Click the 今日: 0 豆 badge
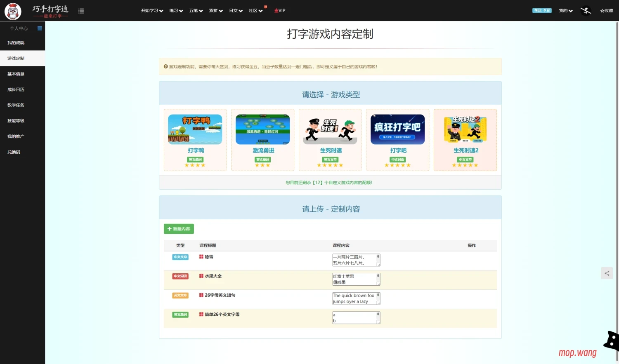Image resolution: width=619 pixels, height=364 pixels. pyautogui.click(x=541, y=11)
